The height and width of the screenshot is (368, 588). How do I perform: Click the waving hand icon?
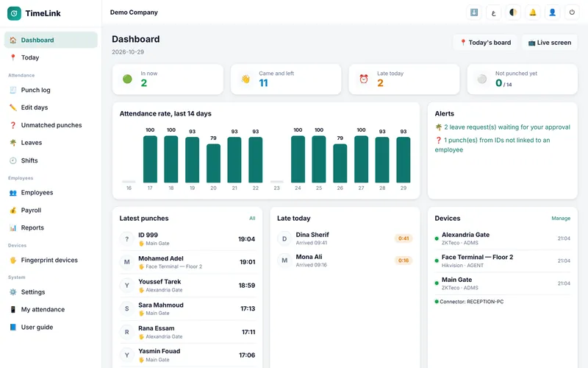(x=245, y=79)
